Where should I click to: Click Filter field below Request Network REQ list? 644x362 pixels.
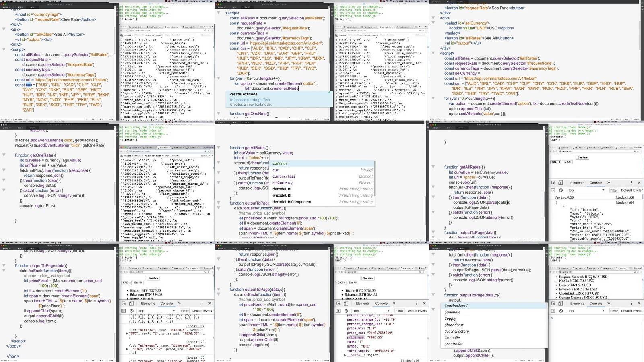coord(614,311)
